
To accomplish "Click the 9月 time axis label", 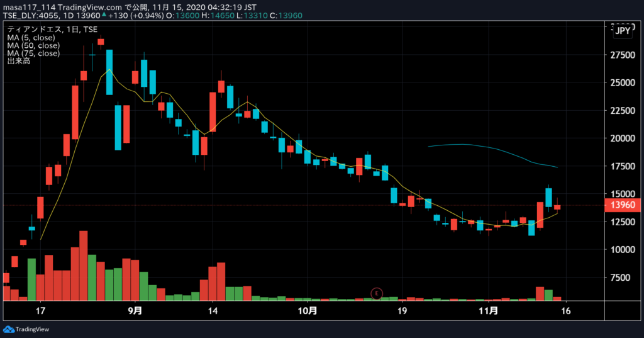I will pos(135,310).
